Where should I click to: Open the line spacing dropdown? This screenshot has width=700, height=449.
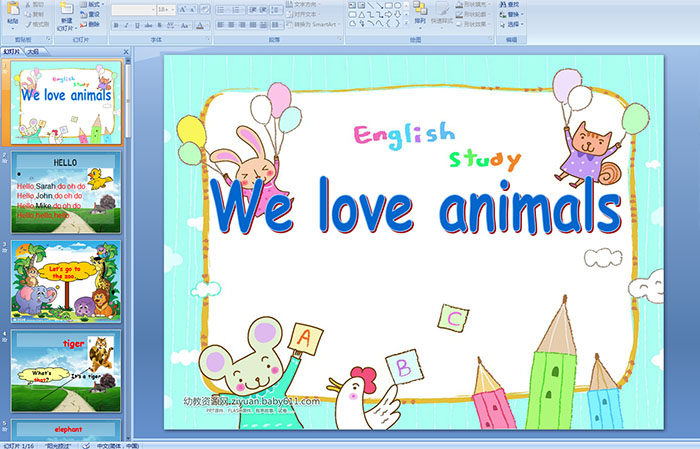[276, 9]
